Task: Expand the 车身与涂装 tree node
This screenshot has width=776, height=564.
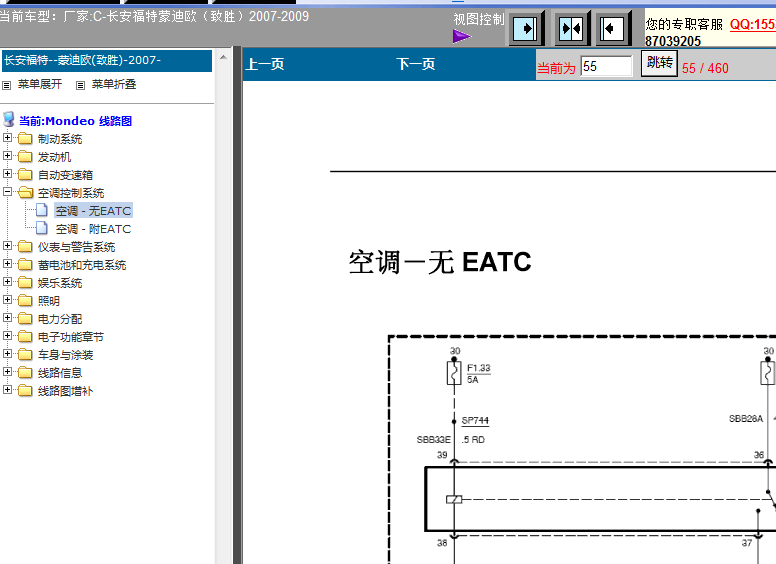Action: (7, 353)
